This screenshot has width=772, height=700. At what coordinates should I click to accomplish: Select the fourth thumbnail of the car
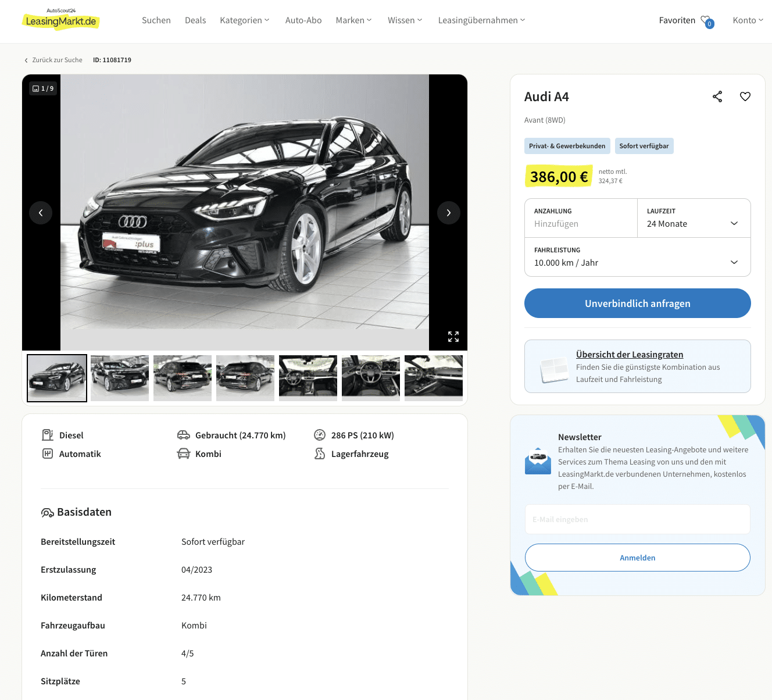[245, 378]
